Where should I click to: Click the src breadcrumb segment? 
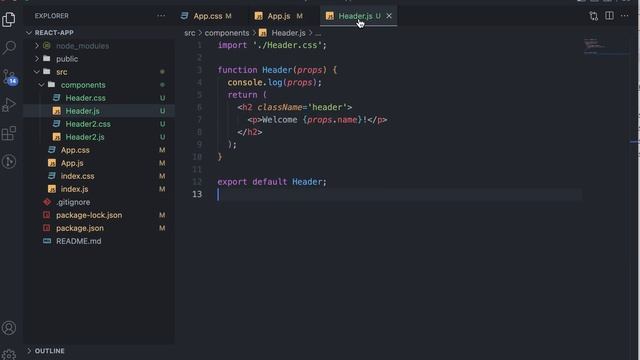point(189,33)
